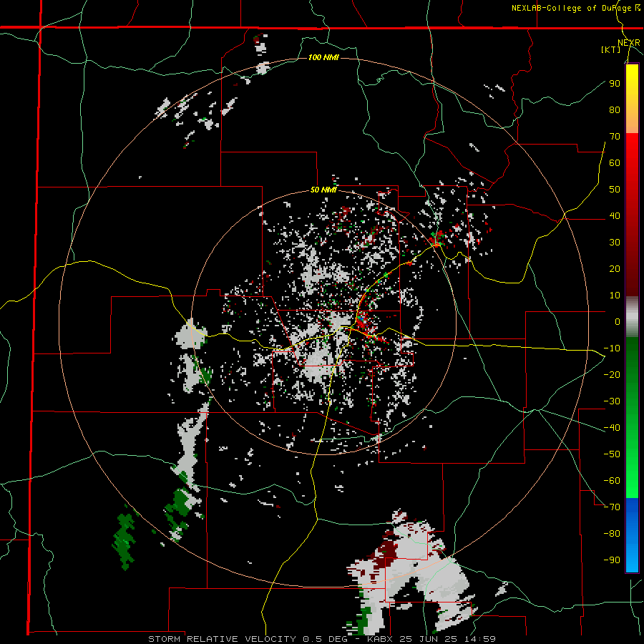Click the NEXR label near the color bar
The width and height of the screenshot is (644, 644).
coord(629,43)
